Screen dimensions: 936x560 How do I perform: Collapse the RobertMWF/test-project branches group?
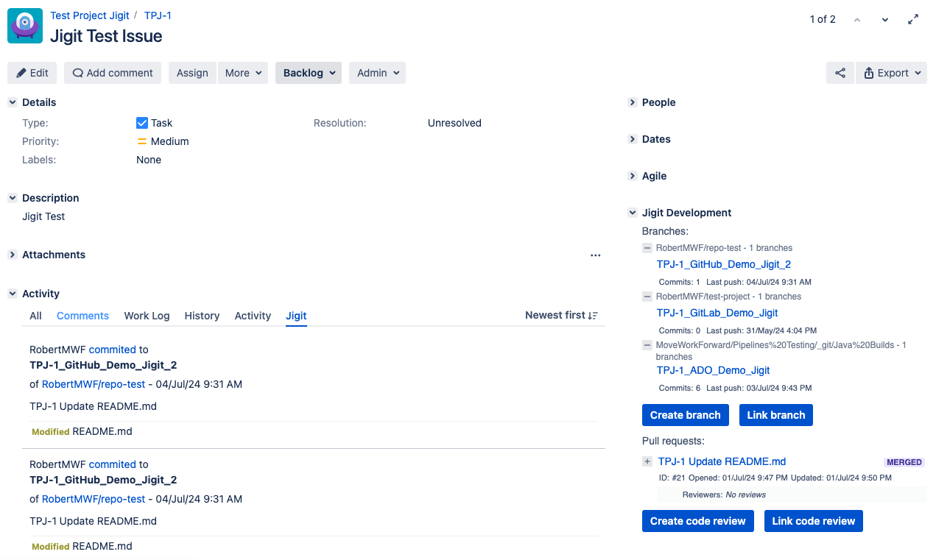point(647,297)
